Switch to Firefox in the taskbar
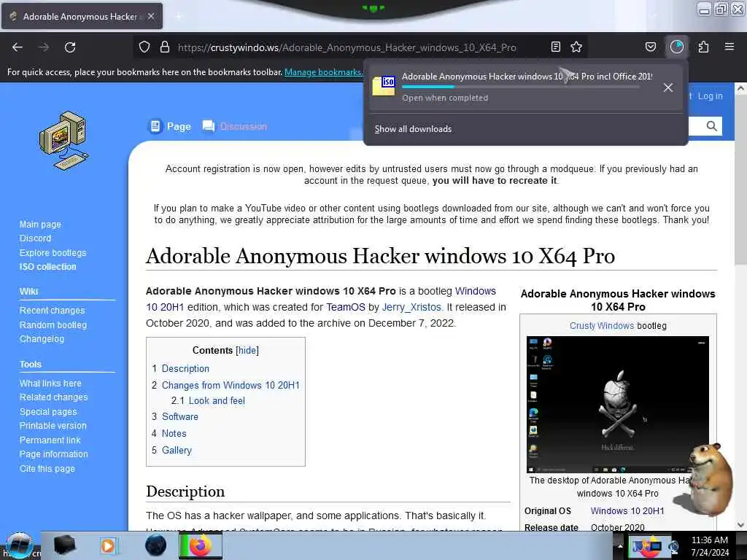 201,545
